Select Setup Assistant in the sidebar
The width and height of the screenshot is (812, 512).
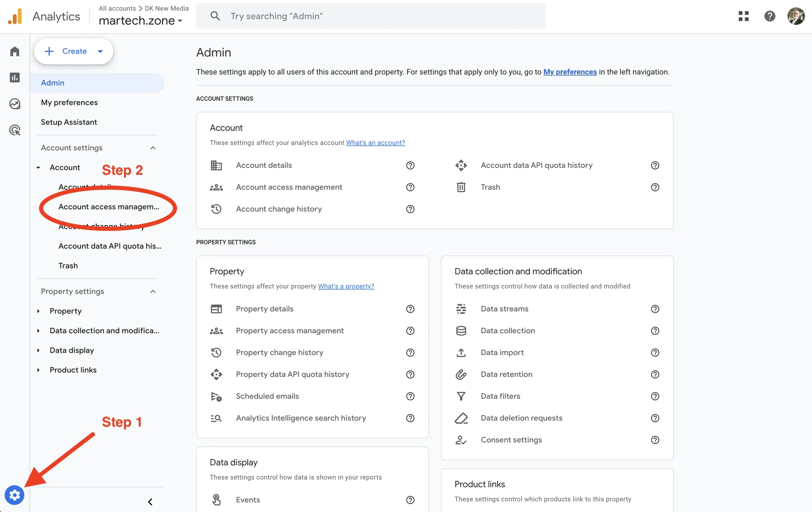[69, 122]
